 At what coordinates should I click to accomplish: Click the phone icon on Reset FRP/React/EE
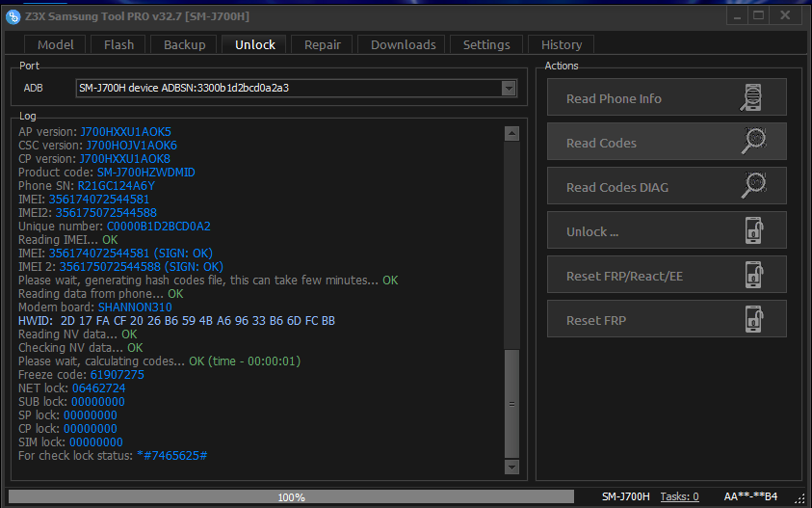click(754, 275)
